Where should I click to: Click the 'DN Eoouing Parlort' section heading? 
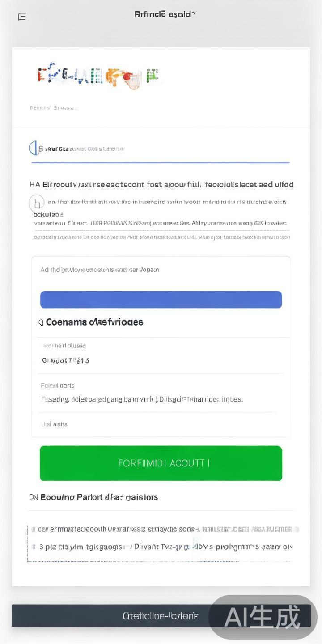coord(93,497)
